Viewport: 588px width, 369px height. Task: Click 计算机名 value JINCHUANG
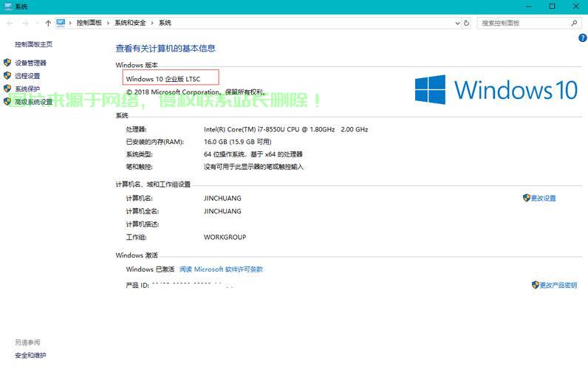click(222, 199)
